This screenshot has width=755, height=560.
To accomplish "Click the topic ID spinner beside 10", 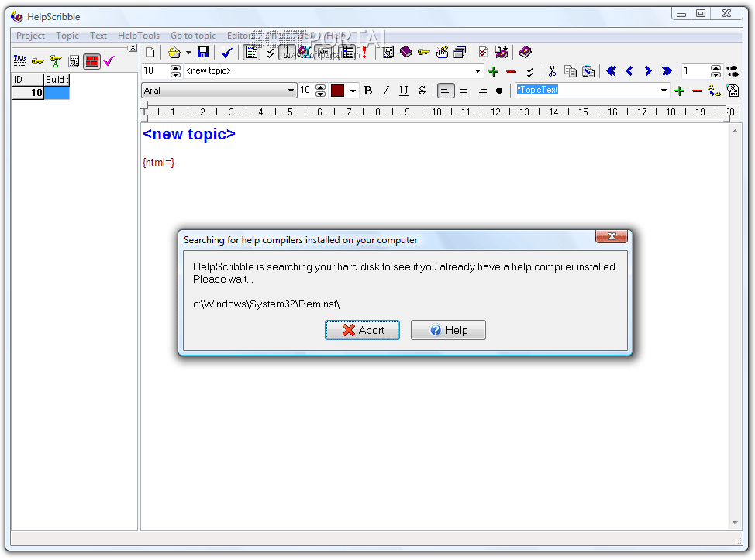I will (176, 71).
